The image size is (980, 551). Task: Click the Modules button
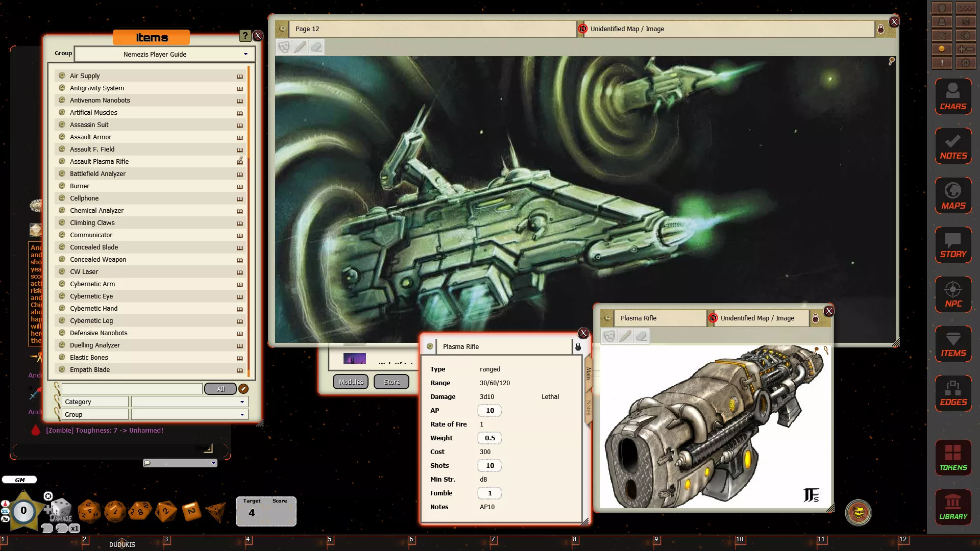351,382
